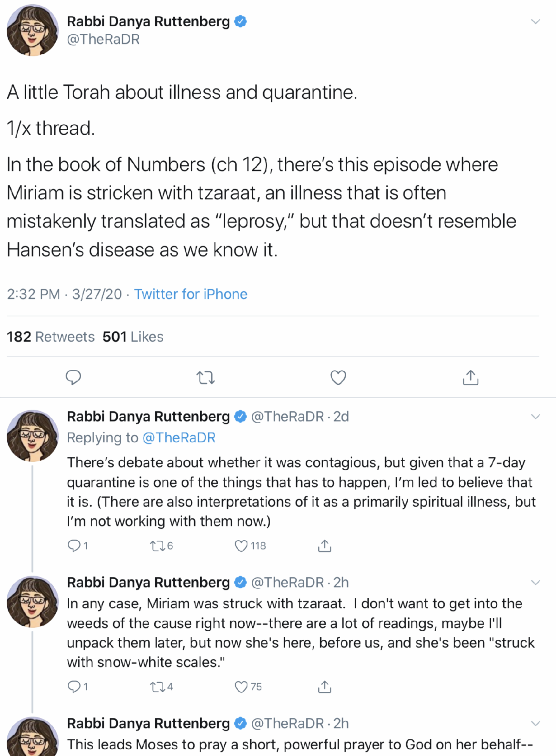Screen dimensions: 556x756
Task: Share the 7-day quarantine reply tweet
Action: click(x=324, y=546)
